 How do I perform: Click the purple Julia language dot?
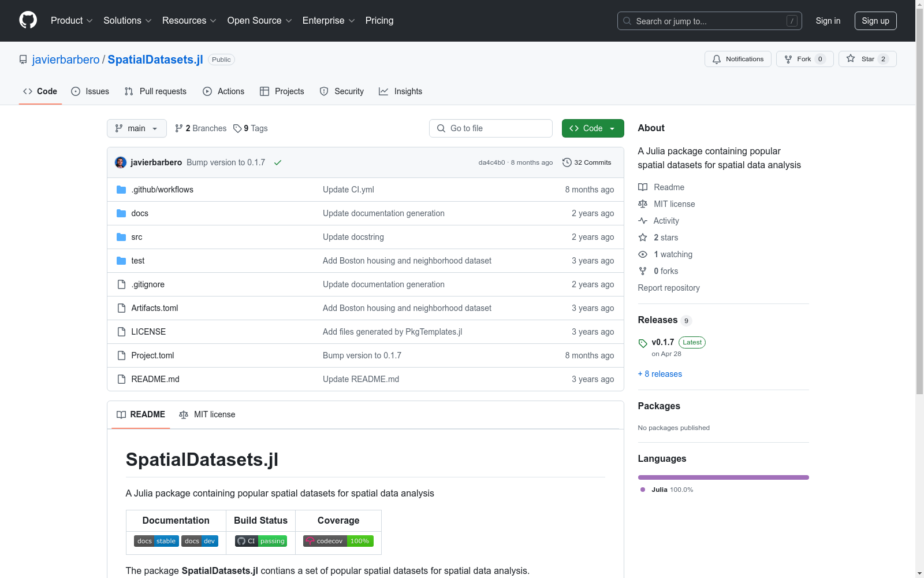[x=643, y=490]
